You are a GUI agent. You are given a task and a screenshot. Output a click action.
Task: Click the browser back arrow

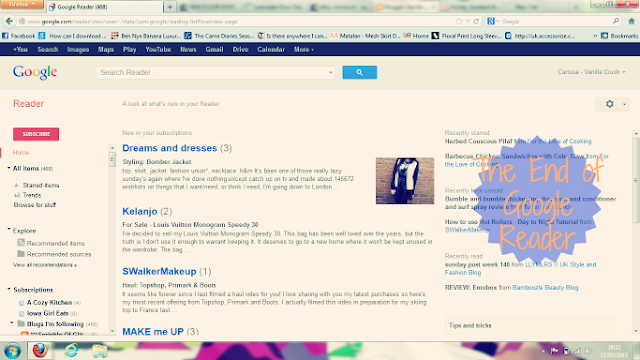coord(9,21)
